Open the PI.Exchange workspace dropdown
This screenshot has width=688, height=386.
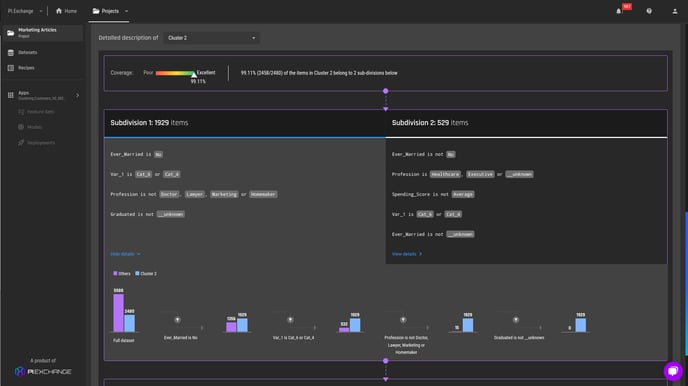click(25, 11)
